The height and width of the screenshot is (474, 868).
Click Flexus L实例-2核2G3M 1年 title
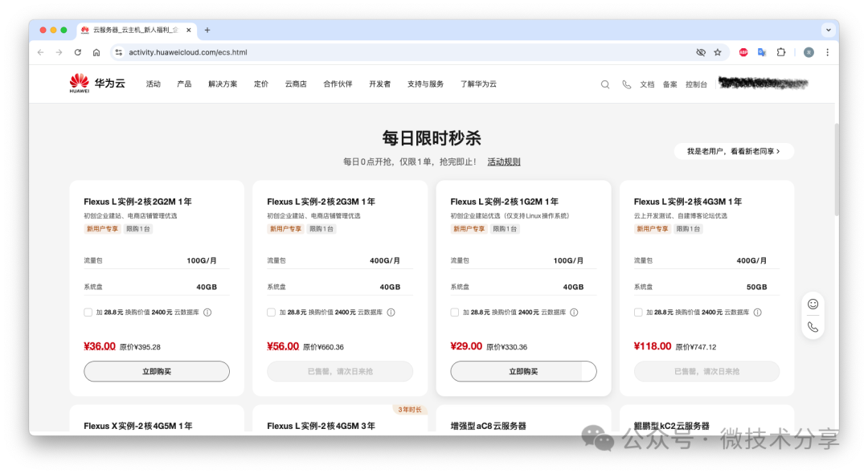click(321, 202)
